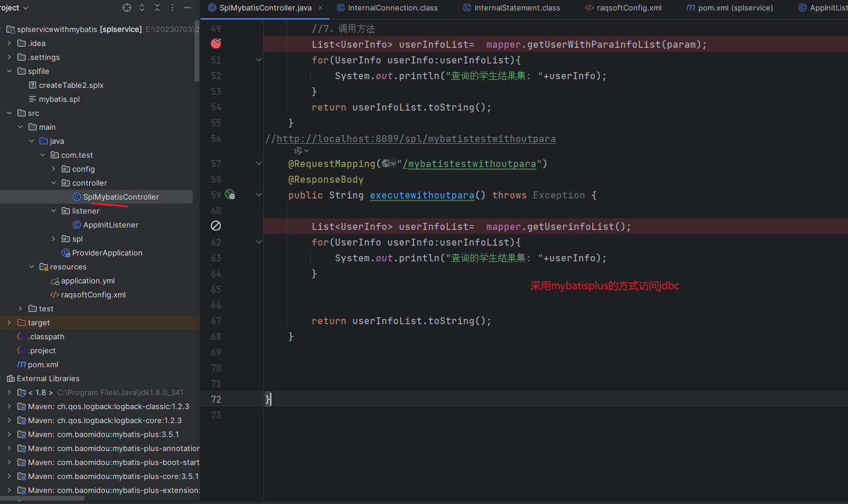Click the request mapping endpoint gutter icon
Screen dimensions: 848x504
(x=230, y=195)
